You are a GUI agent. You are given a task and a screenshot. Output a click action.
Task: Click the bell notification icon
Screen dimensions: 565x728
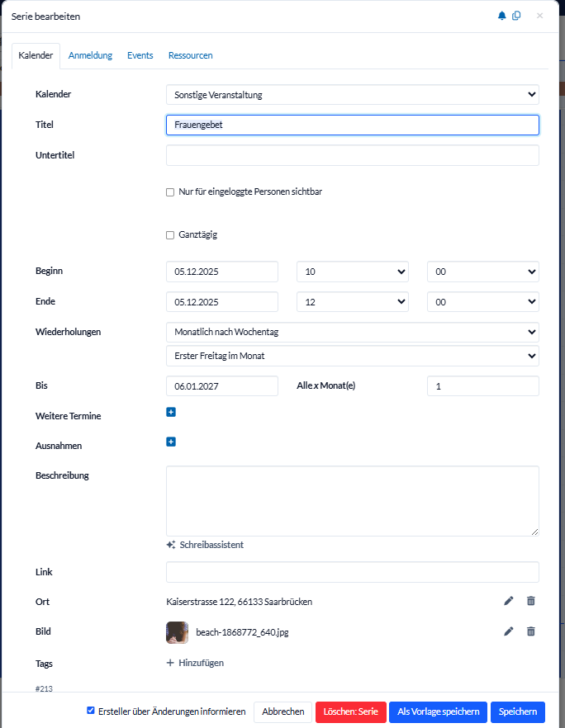[501, 16]
